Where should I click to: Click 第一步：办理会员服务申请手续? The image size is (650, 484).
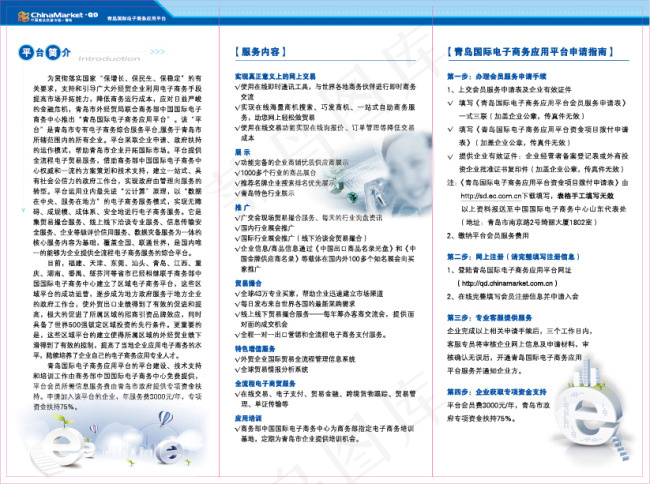[x=497, y=76]
